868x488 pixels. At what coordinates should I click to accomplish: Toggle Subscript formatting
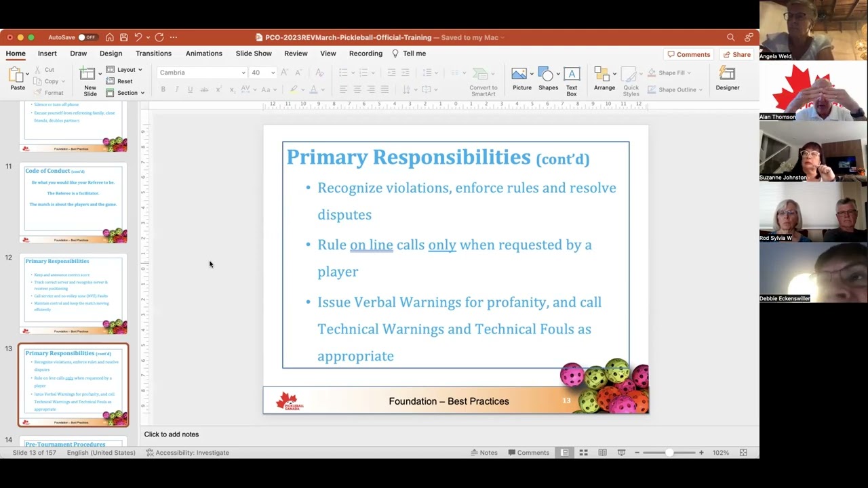point(232,89)
